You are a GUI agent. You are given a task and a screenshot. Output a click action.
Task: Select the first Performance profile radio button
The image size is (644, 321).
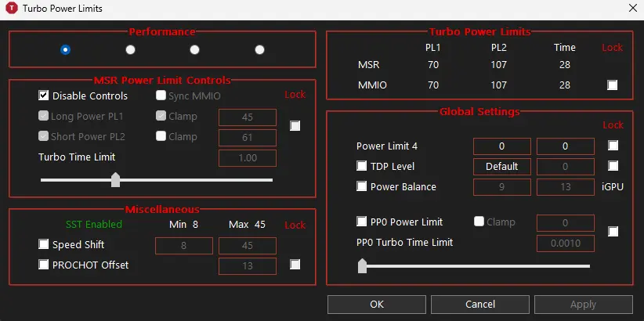(65, 49)
